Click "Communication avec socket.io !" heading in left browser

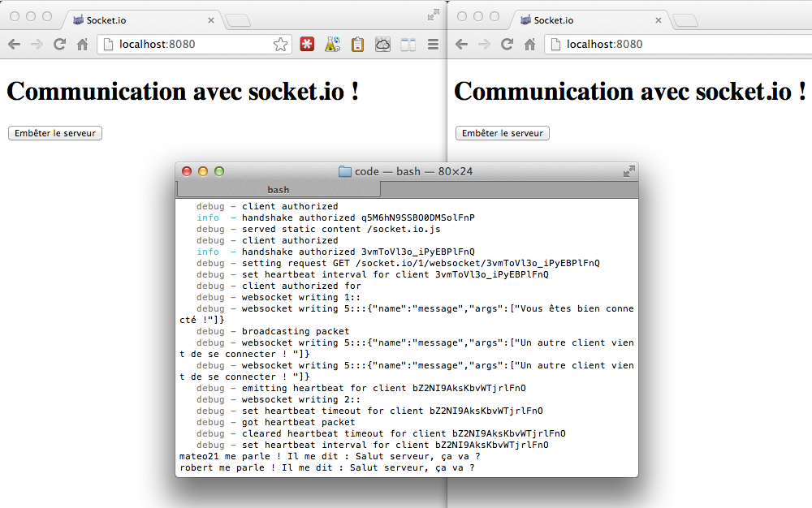[183, 92]
